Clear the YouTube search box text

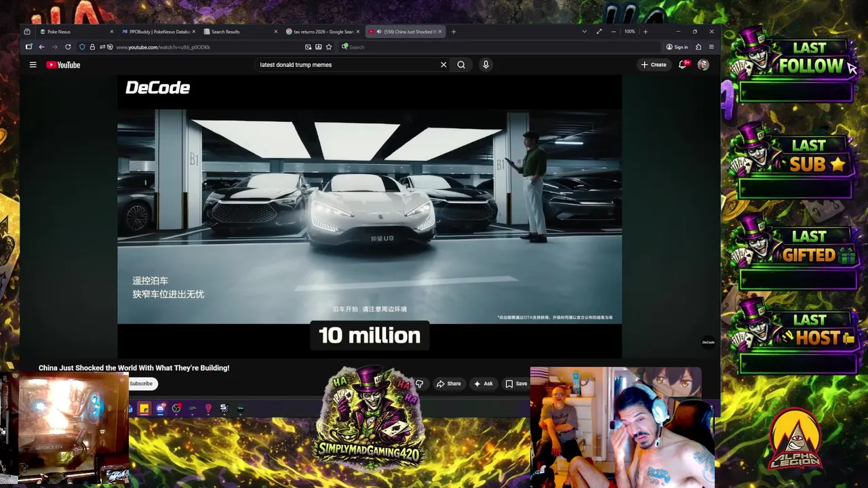pos(443,65)
